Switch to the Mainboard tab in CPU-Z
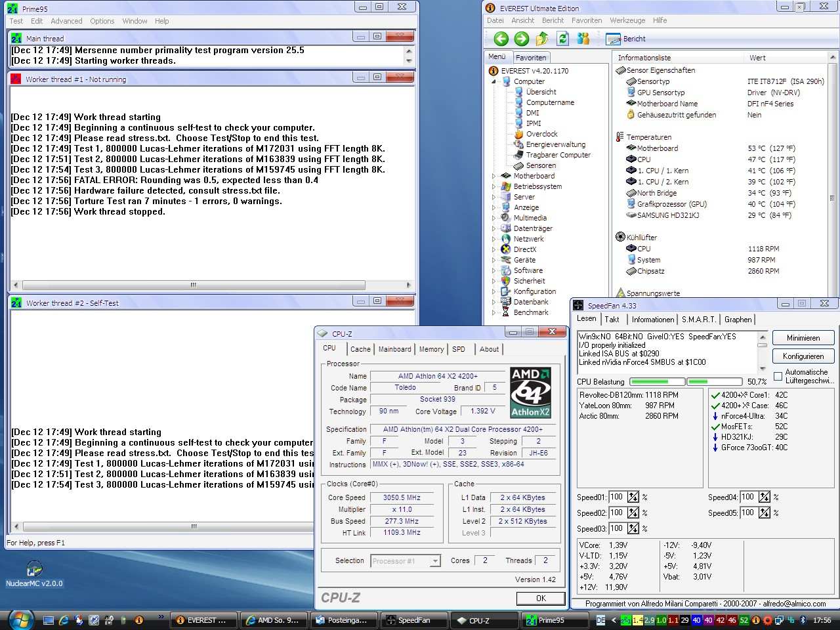 (394, 349)
